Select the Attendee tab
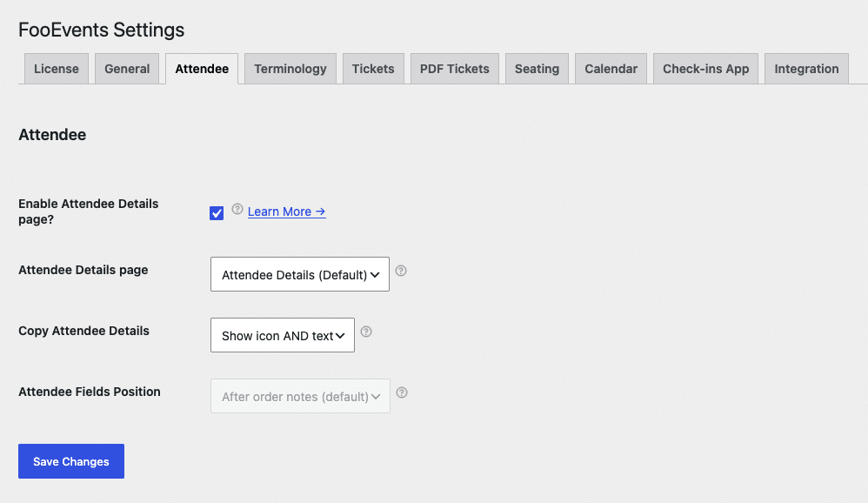This screenshot has height=503, width=868. (x=202, y=69)
